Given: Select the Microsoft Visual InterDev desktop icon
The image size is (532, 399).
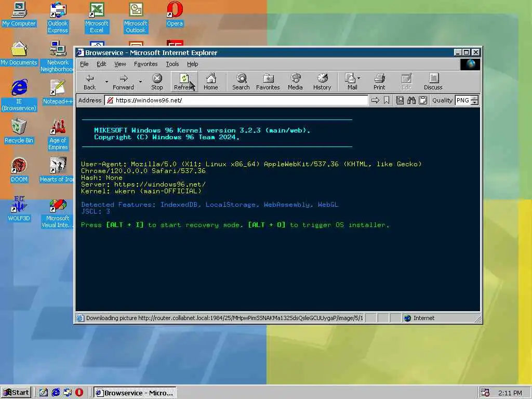Looking at the screenshot, I should tap(57, 212).
